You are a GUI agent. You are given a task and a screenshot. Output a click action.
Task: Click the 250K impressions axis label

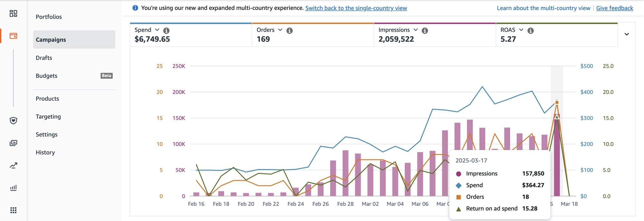(179, 66)
